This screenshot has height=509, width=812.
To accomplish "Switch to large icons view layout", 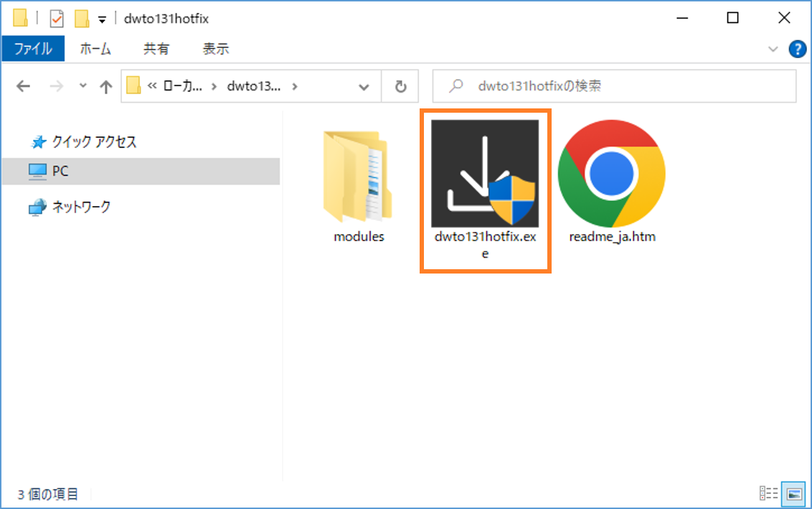I will coord(793,493).
